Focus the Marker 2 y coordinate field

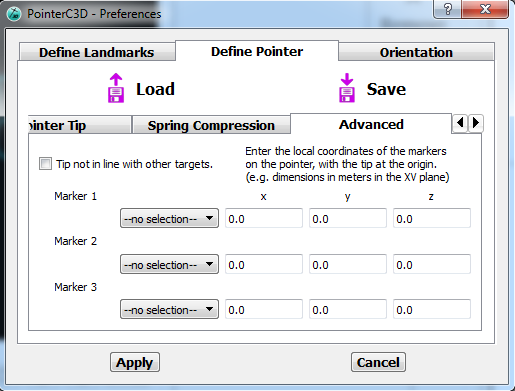[x=348, y=264]
